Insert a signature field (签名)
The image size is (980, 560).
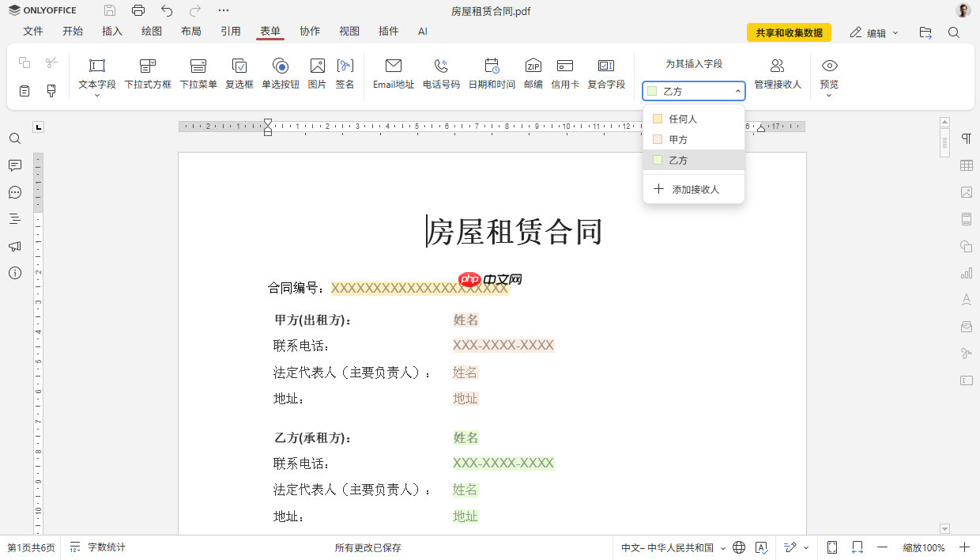pyautogui.click(x=345, y=73)
